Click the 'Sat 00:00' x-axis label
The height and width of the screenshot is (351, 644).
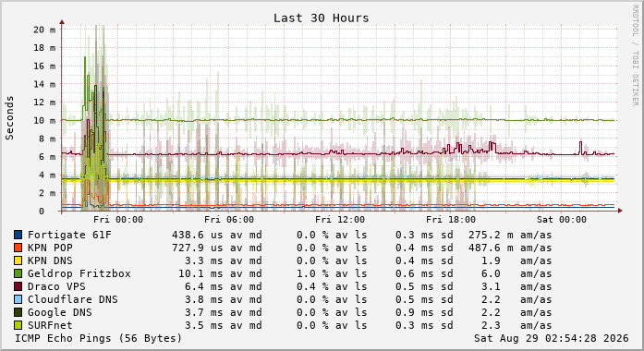pos(562,220)
